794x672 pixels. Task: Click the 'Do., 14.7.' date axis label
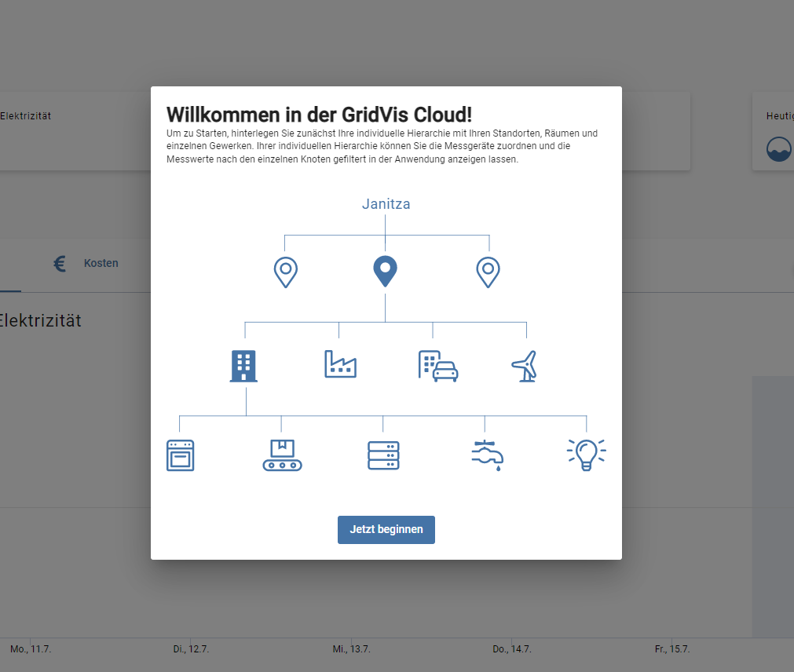(x=512, y=649)
